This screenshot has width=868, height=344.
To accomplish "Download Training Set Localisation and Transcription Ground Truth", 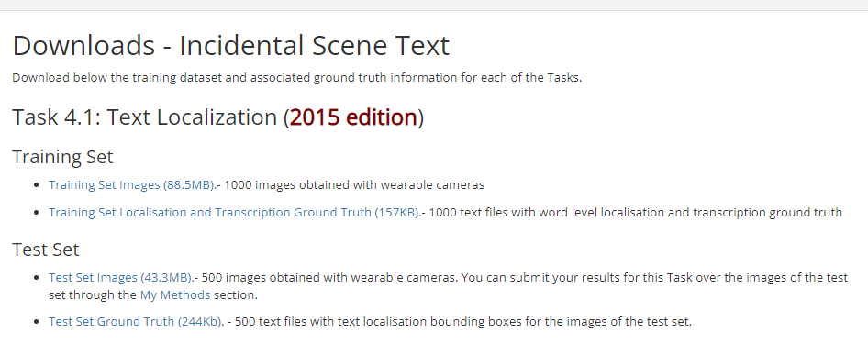I will (234, 213).
